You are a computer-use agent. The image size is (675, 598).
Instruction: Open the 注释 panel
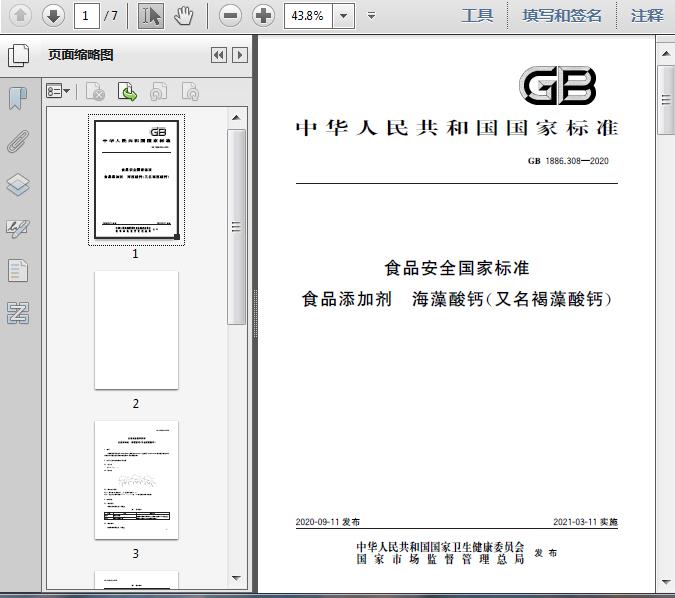point(647,16)
